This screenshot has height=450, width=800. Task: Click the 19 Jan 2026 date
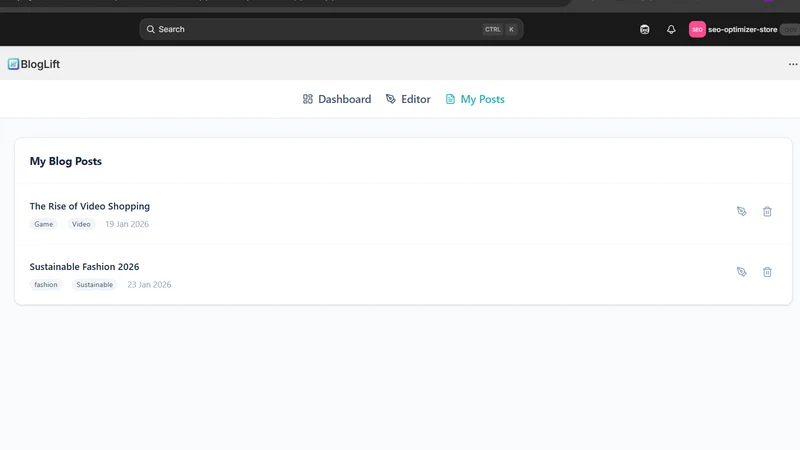point(127,224)
